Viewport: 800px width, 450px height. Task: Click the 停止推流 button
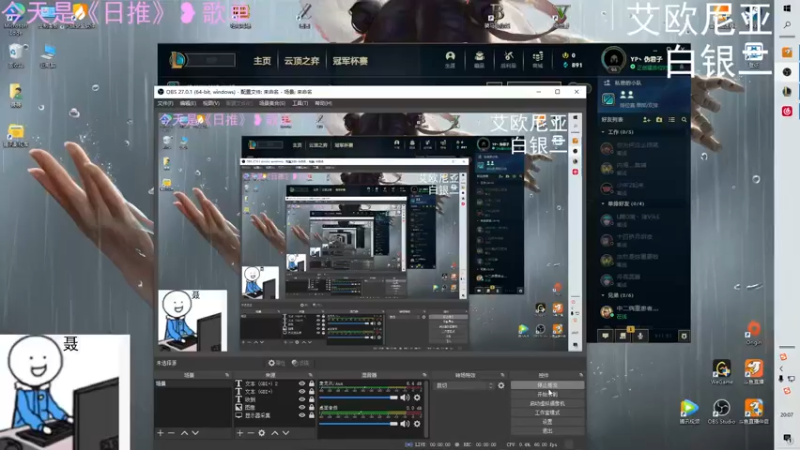547,385
